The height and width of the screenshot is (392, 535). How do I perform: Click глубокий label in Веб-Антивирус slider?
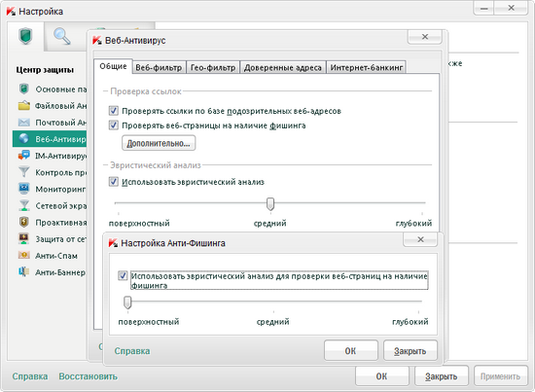point(413,223)
